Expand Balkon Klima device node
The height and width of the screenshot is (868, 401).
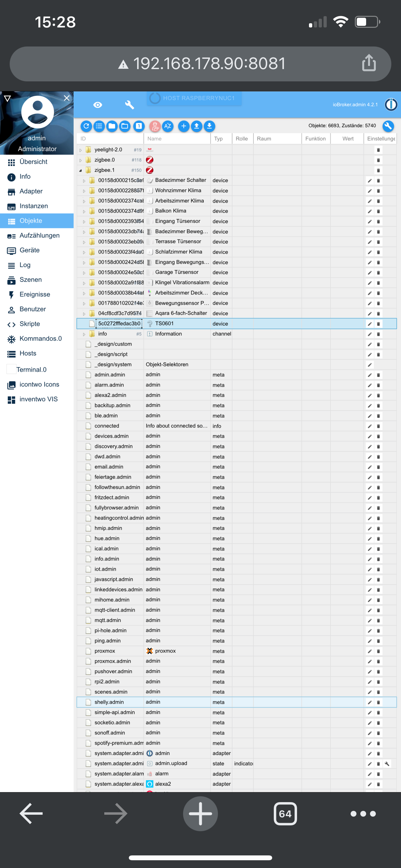click(84, 212)
